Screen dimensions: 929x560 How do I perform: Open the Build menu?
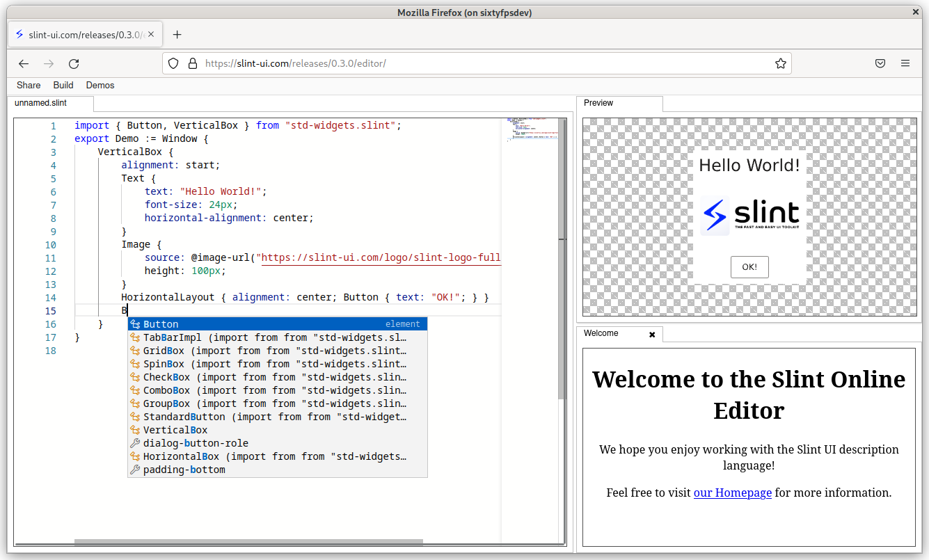pos(63,85)
